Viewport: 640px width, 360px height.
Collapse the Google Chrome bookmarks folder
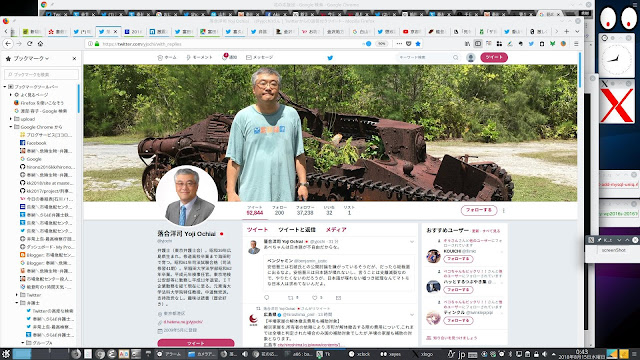click(x=11, y=127)
